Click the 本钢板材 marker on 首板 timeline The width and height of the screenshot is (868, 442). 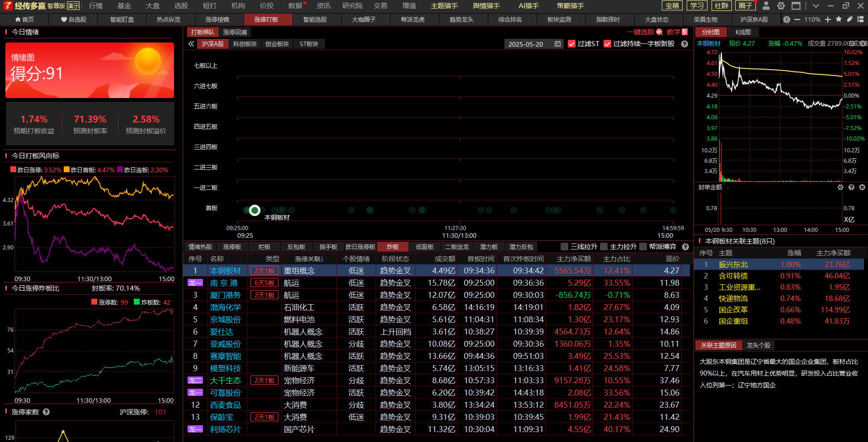click(255, 210)
